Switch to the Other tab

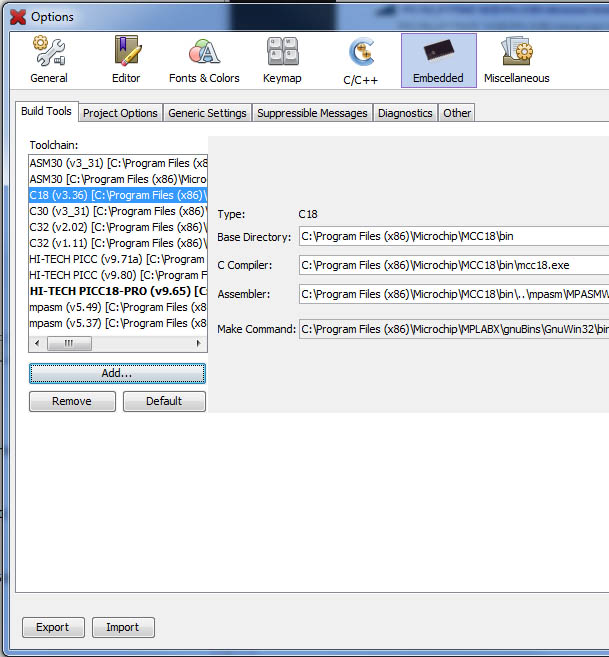[457, 113]
